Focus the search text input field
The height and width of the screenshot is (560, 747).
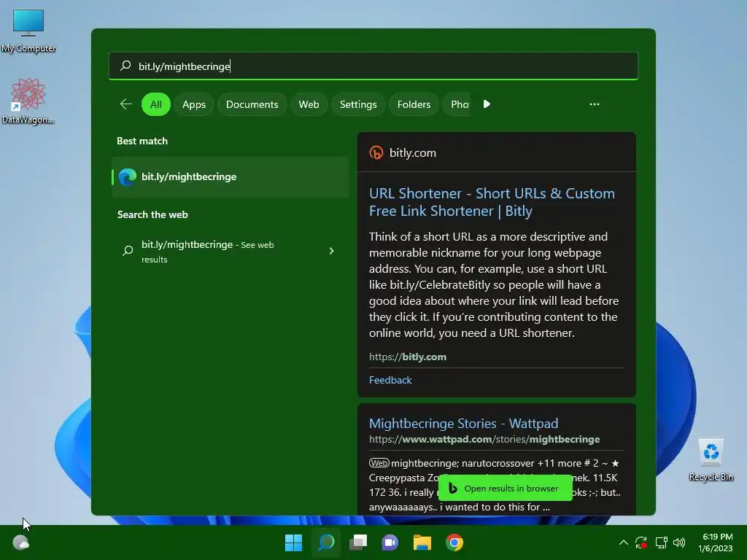tap(373, 66)
